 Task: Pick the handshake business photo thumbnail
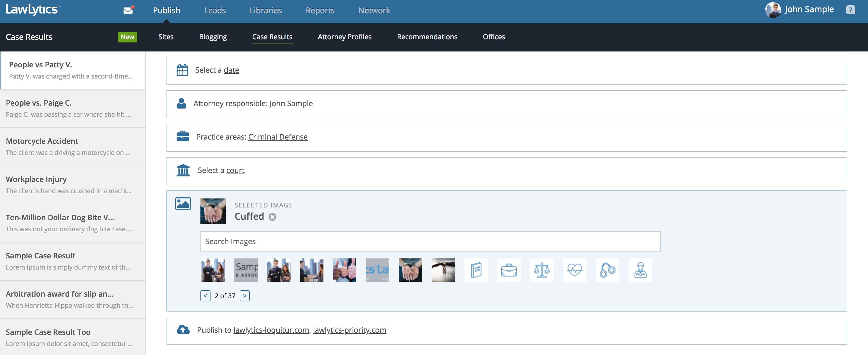[x=312, y=270]
